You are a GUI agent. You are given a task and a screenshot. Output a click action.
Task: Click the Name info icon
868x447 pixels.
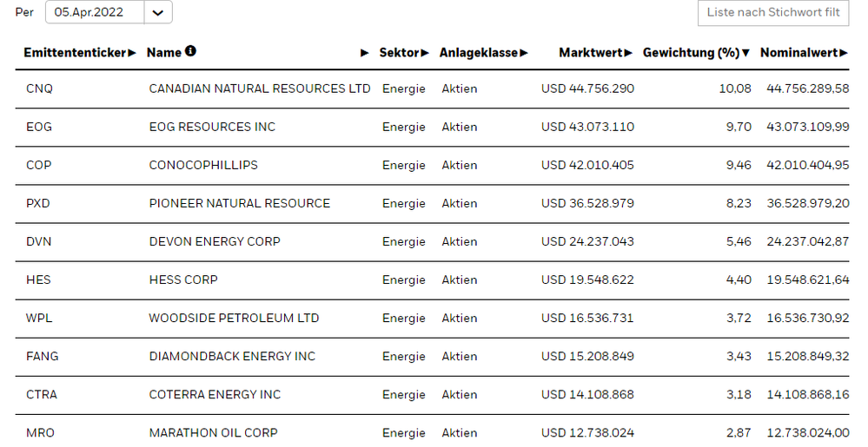pos(190,51)
